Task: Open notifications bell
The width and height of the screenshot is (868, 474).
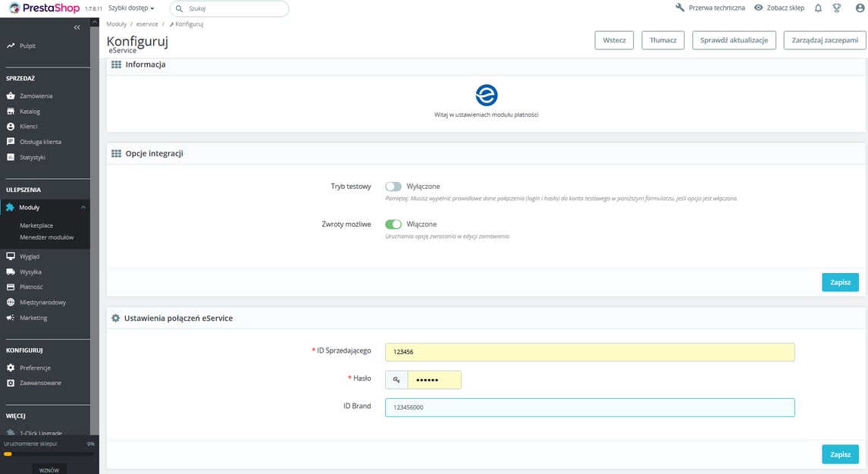Action: coord(818,8)
